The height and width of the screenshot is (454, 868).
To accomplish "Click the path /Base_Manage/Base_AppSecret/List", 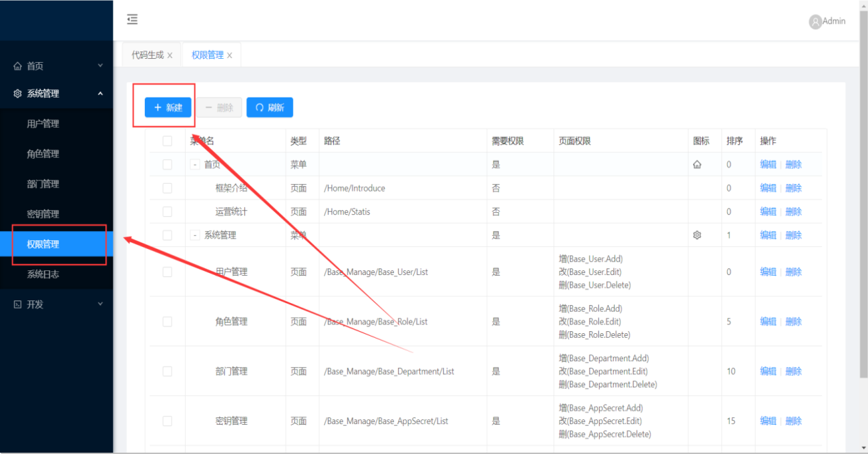I will click(x=386, y=421).
